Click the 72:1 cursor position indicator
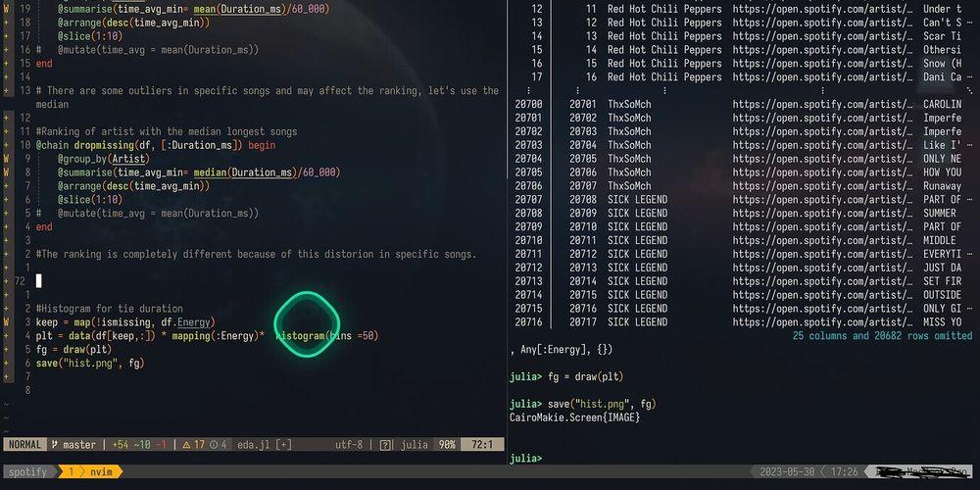Image resolution: width=980 pixels, height=490 pixels. [482, 444]
